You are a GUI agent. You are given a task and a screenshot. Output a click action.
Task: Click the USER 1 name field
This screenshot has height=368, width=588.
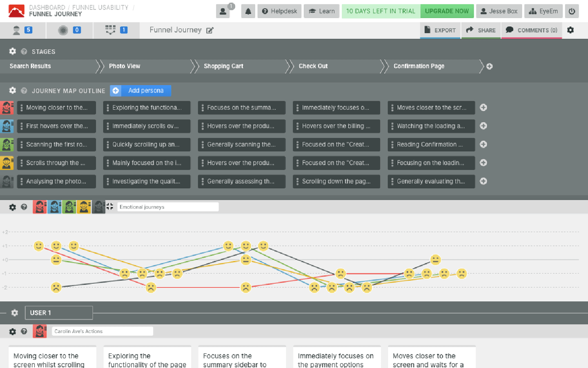(59, 313)
